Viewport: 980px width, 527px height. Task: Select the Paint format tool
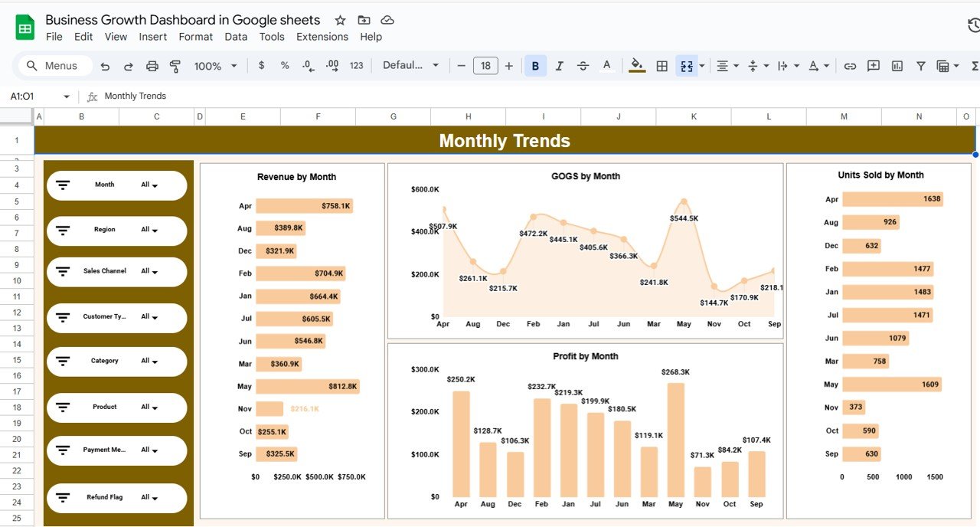click(x=175, y=66)
